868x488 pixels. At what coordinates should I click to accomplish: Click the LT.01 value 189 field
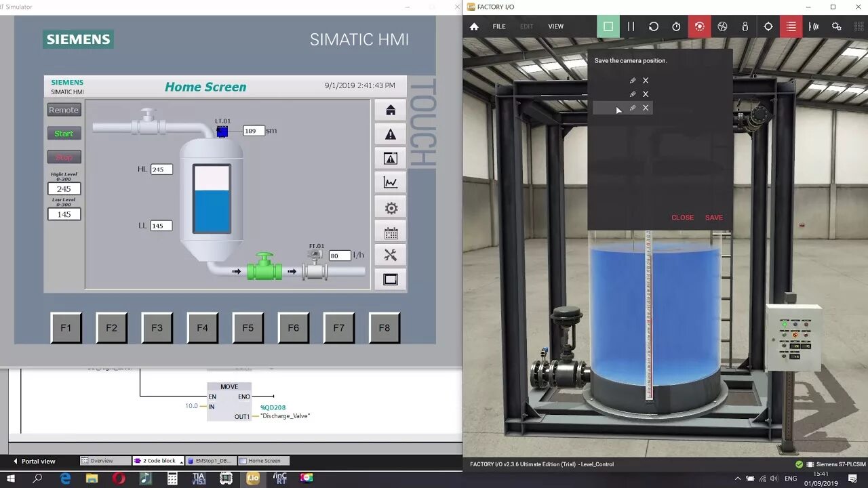coord(253,131)
